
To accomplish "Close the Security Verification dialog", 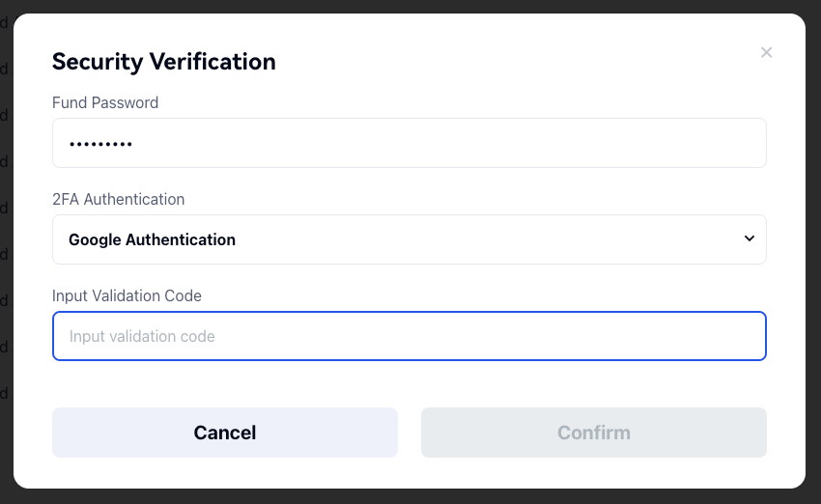I will tap(766, 52).
